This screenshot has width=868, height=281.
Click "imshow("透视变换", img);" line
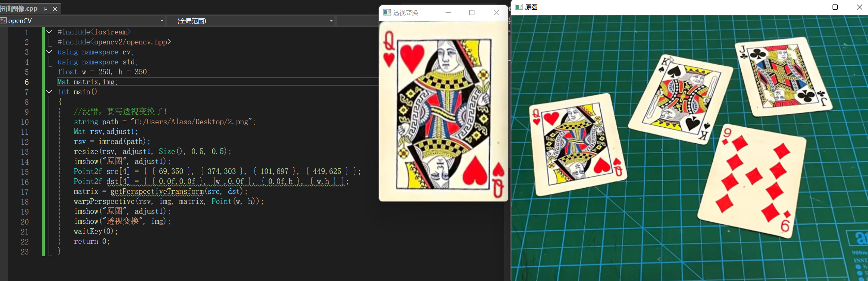coord(122,221)
